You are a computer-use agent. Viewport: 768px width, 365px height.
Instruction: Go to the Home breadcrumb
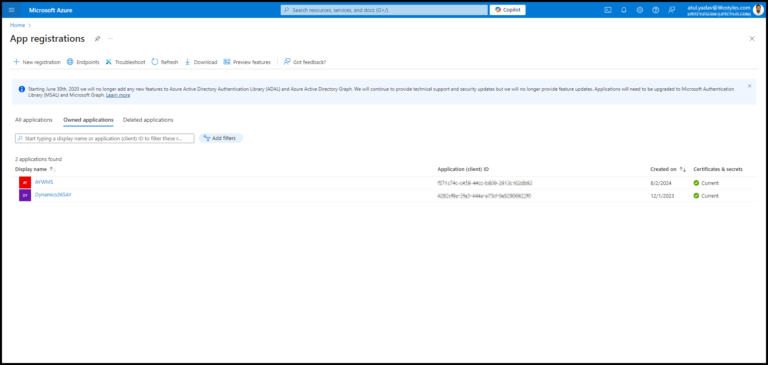[x=17, y=25]
